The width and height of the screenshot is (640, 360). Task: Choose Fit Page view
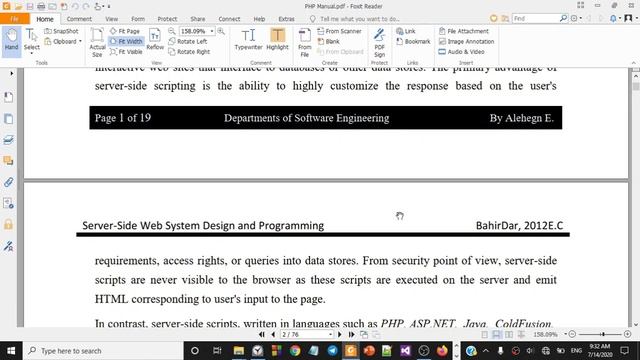(x=125, y=31)
